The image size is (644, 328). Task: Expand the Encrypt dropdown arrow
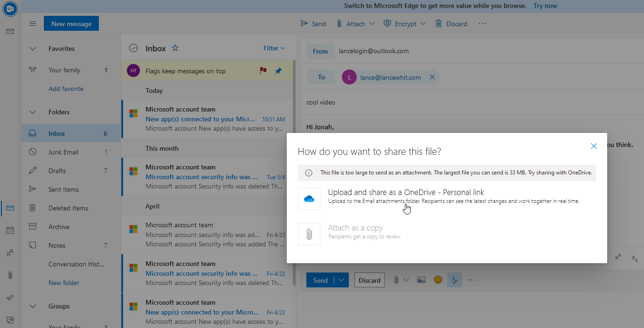pyautogui.click(x=423, y=23)
